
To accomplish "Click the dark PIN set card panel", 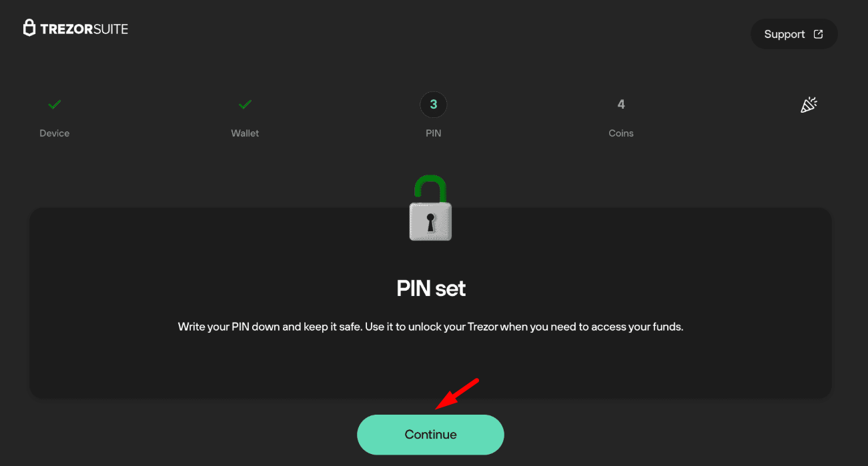I will tap(430, 303).
